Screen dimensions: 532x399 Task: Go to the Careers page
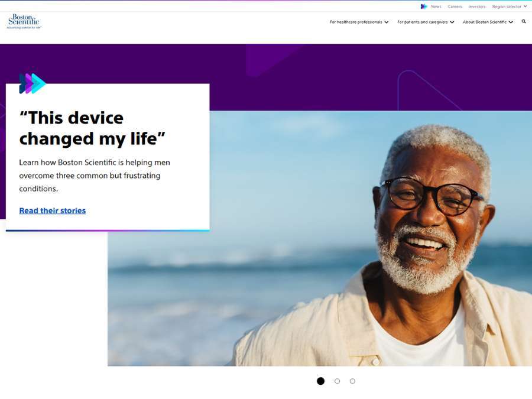point(455,7)
